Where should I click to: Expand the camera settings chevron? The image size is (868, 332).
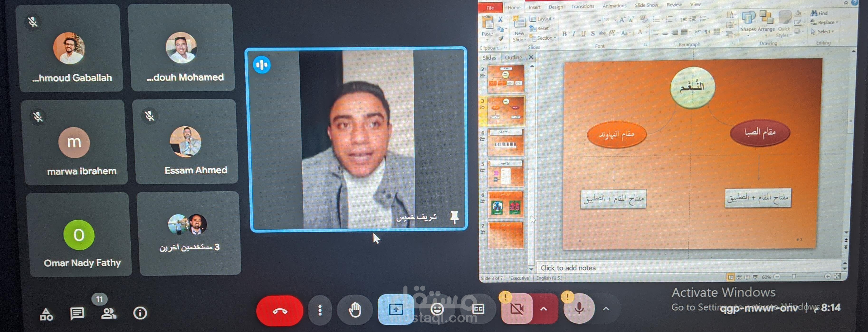[x=544, y=308]
